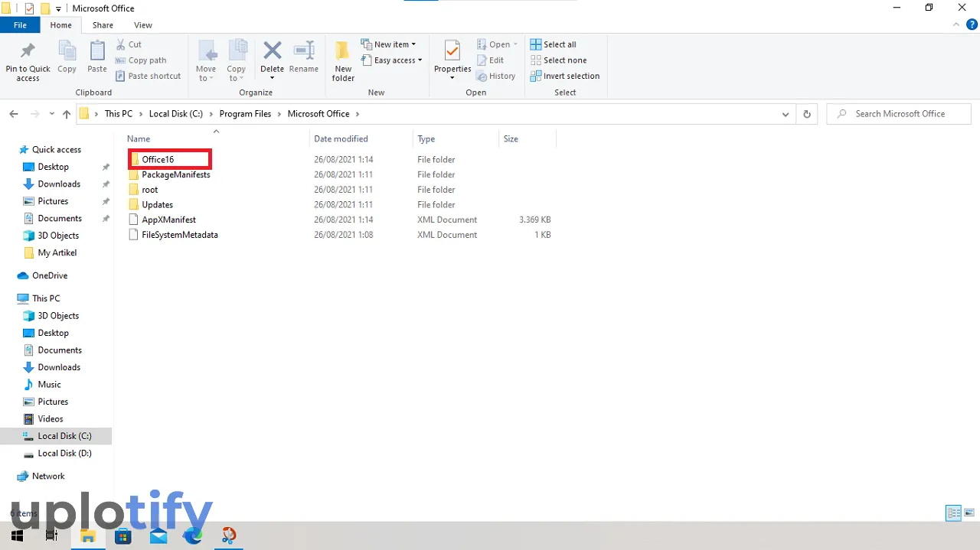Click the Search Microsoft Office field
The width and height of the screenshot is (980, 550).
(x=899, y=114)
